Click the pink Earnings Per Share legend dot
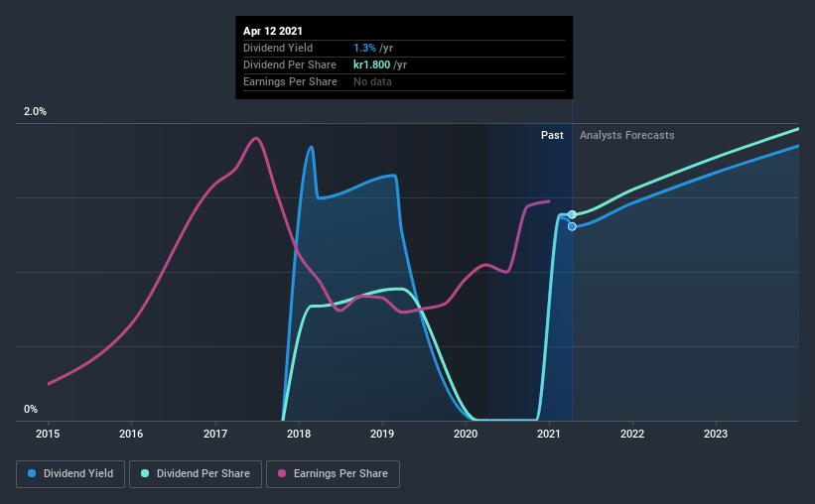Viewport: 815px width, 504px height. [x=282, y=473]
